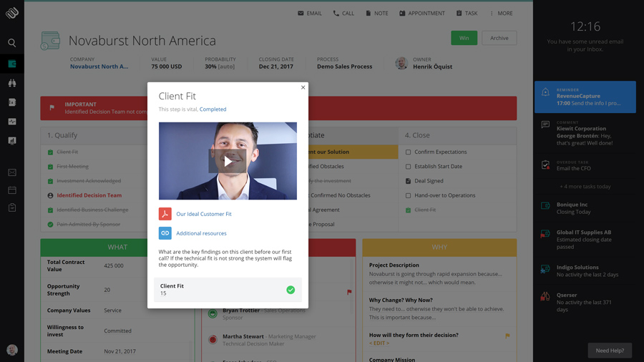This screenshot has height=362, width=644.
Task: Click Martha Stewart's red status icon
Action: click(213, 339)
